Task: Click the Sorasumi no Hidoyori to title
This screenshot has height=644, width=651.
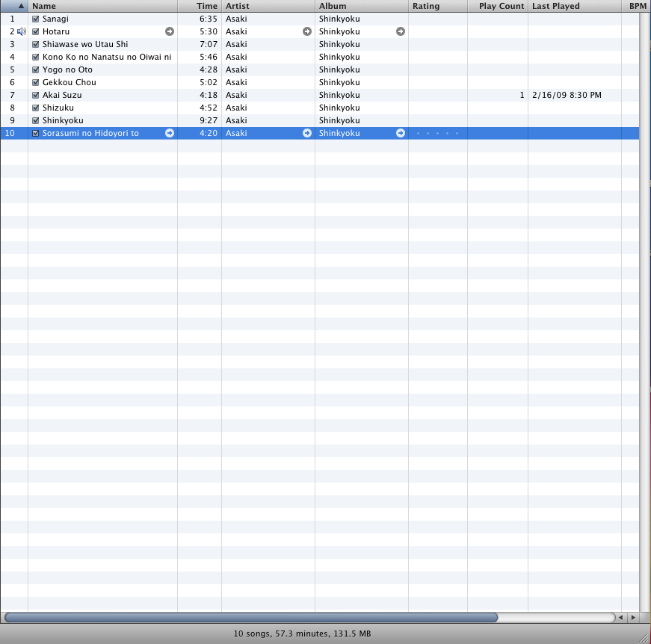Action: pyautogui.click(x=90, y=133)
